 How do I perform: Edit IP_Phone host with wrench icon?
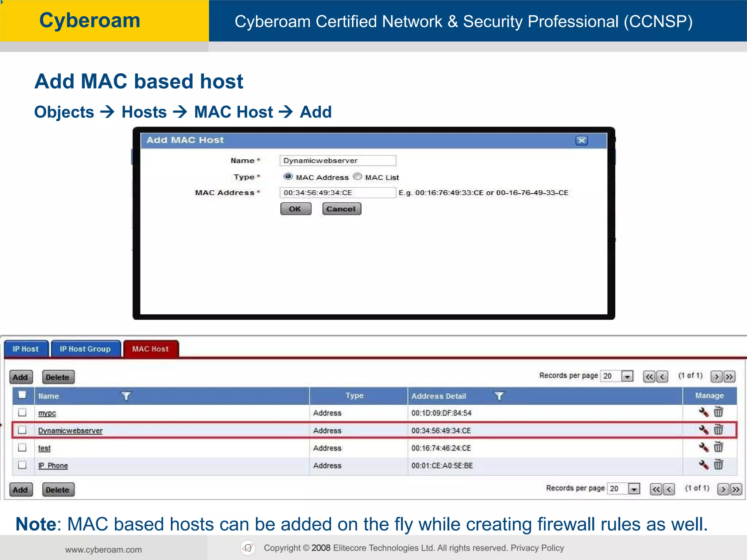704,465
